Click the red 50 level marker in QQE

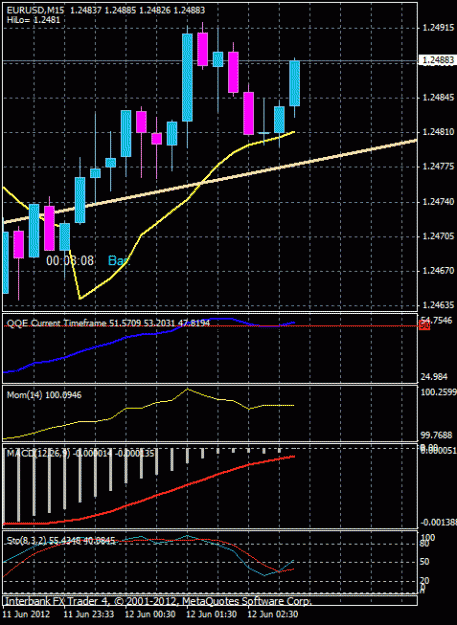425,326
